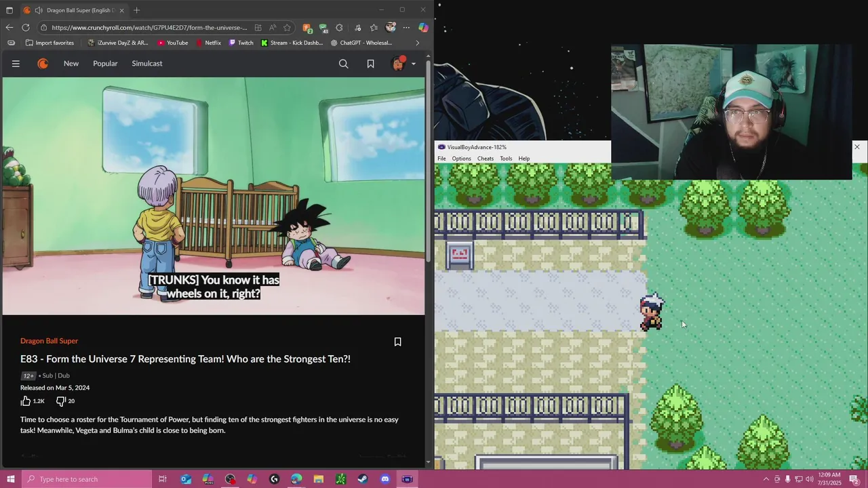Screen dimensions: 868x488
Task: Open the New tab in Crunchyroll header
Action: point(71,64)
